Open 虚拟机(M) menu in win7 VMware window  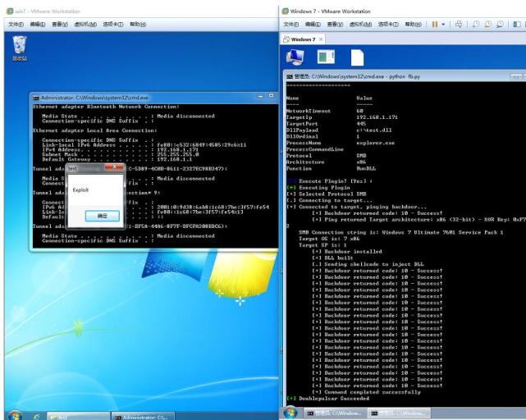(x=85, y=24)
